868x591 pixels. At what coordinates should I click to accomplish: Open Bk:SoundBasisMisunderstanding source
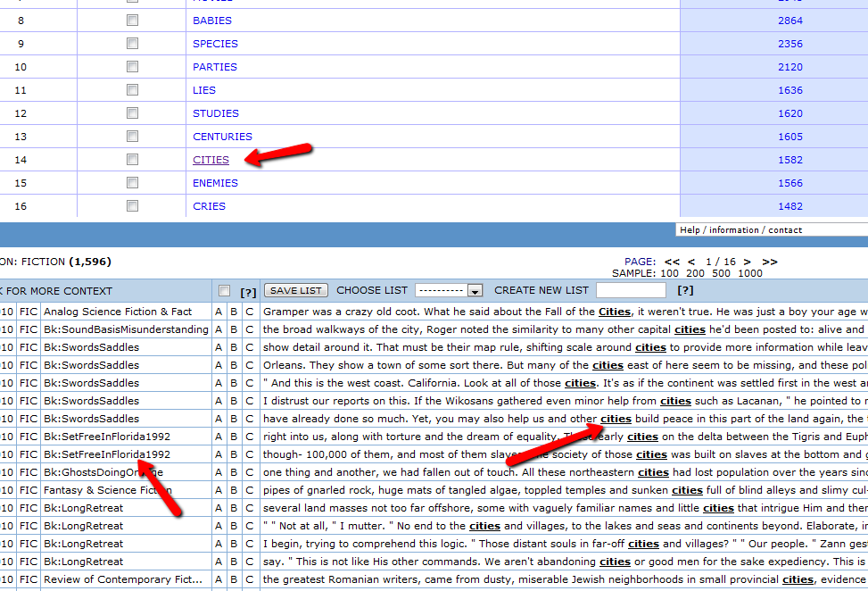coord(126,329)
